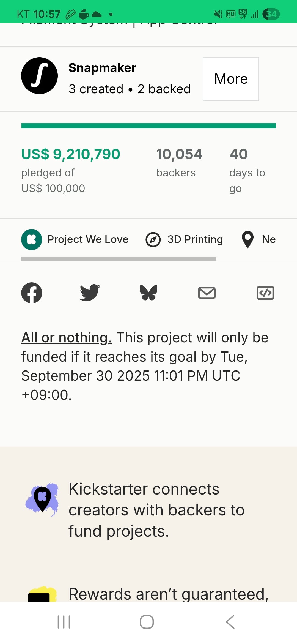Share project via Twitter bird icon
The width and height of the screenshot is (297, 644).
[x=90, y=293]
